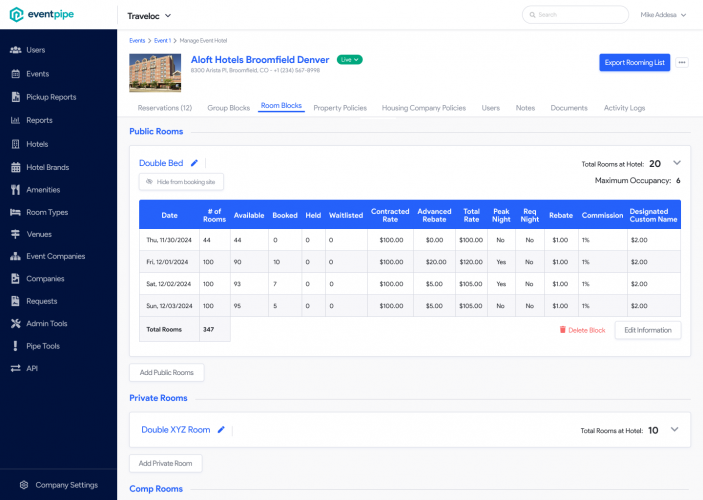Image resolution: width=703 pixels, height=500 pixels.
Task: Click the eventpipe logo
Action: click(42, 14)
